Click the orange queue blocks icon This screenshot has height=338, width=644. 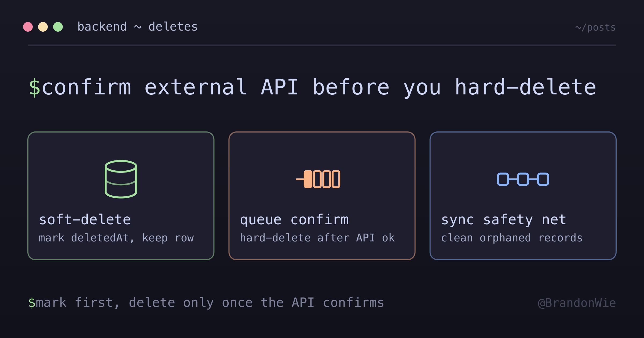coord(318,179)
